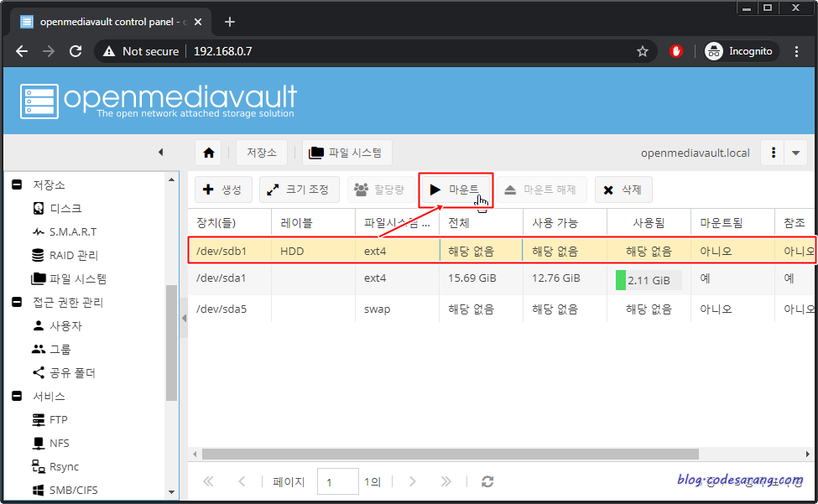Screen dimensions: 818x504
Task: Collapse the left navigation panel arrow
Action: pyautogui.click(x=161, y=152)
